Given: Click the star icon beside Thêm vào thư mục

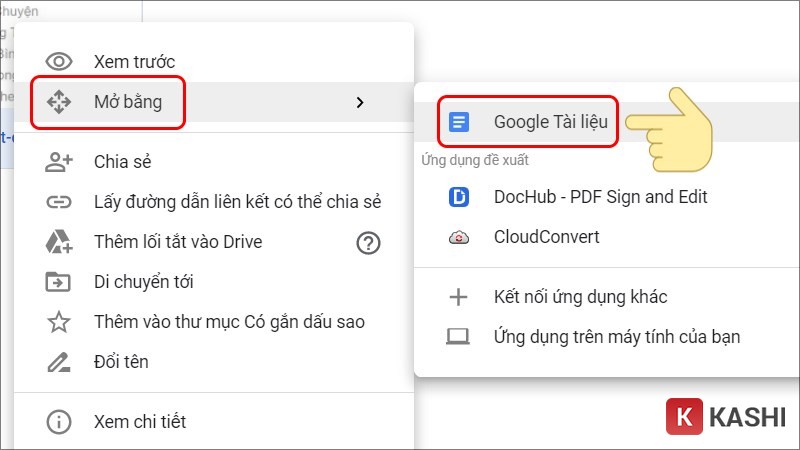Looking at the screenshot, I should tap(59, 322).
